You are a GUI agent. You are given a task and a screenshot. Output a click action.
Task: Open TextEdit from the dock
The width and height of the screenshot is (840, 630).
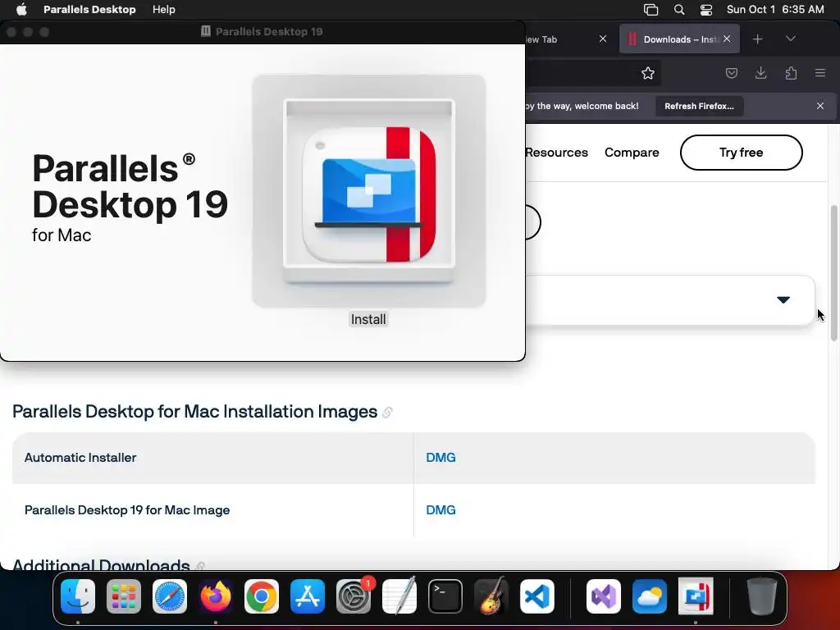399,596
